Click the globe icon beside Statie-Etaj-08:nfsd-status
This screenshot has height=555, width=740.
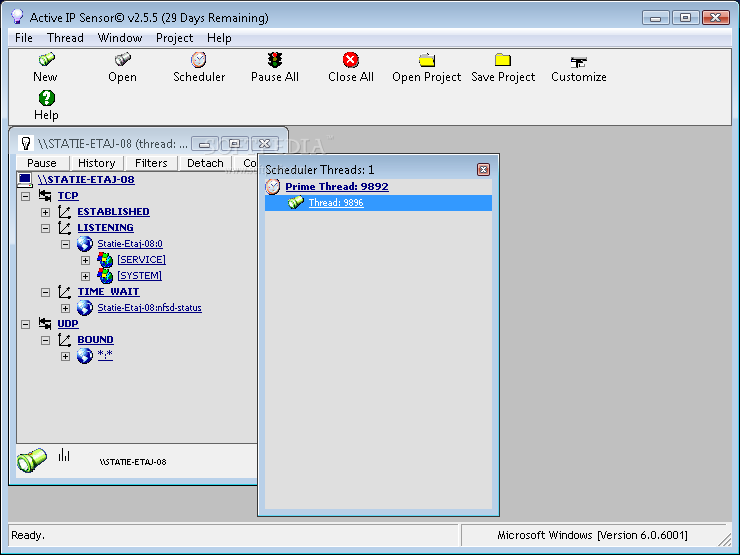click(85, 308)
